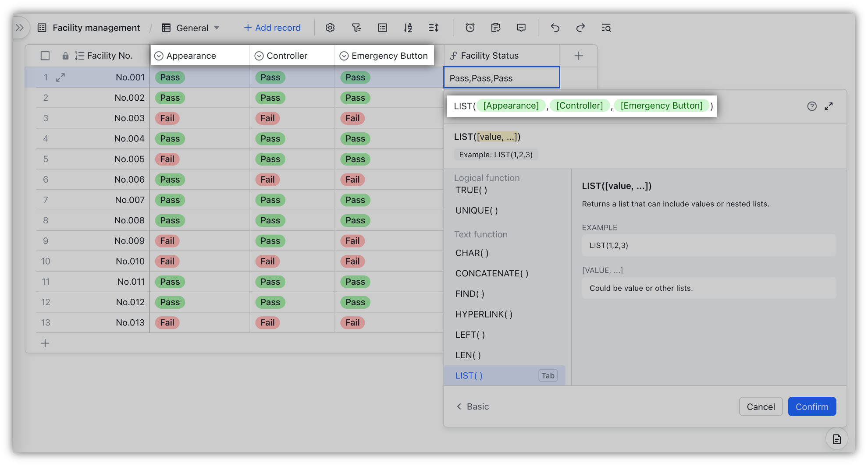This screenshot has height=466, width=868.
Task: Open the row height adjustment icon
Action: (x=433, y=28)
